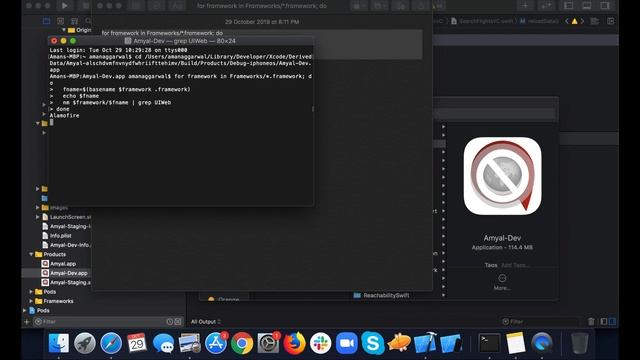Image resolution: width=640 pixels, height=360 pixels.
Task: Toggle the Xcode navigator panel button
Action: click(x=569, y=6)
